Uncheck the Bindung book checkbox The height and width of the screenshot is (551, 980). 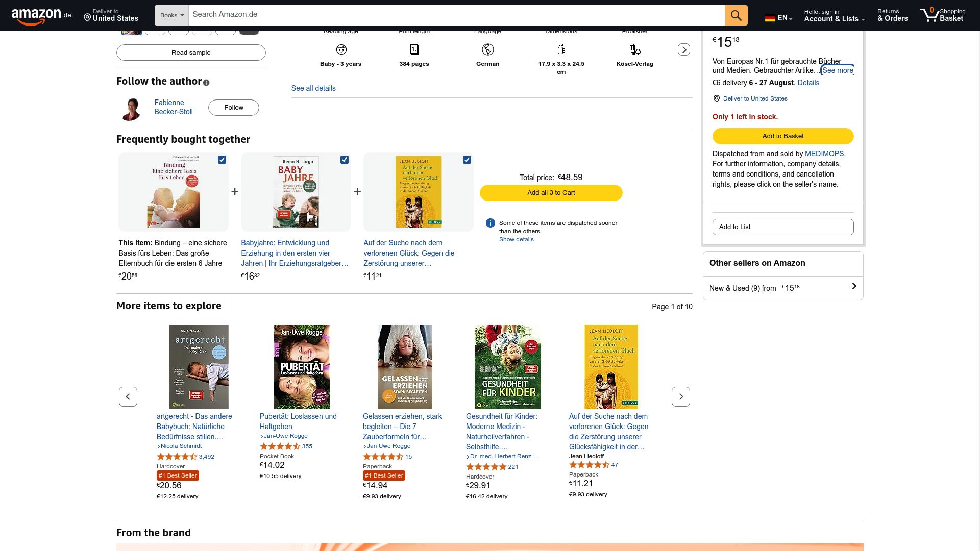222,160
